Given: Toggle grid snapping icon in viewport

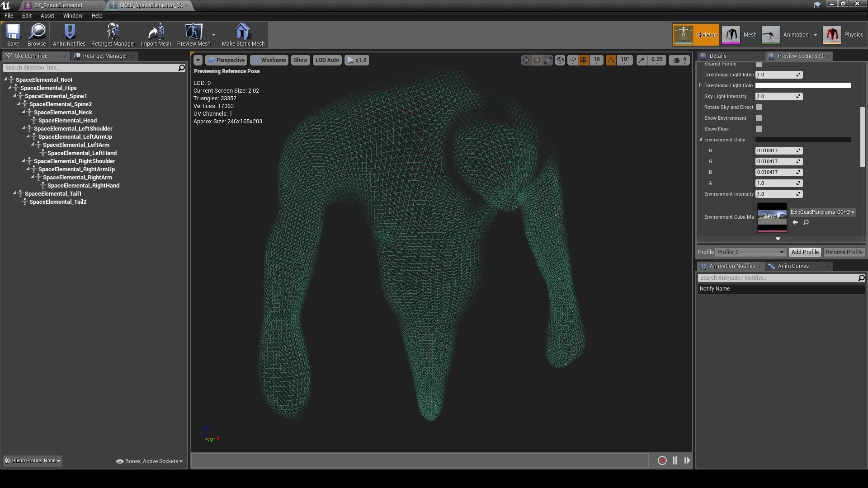Looking at the screenshot, I should (584, 60).
